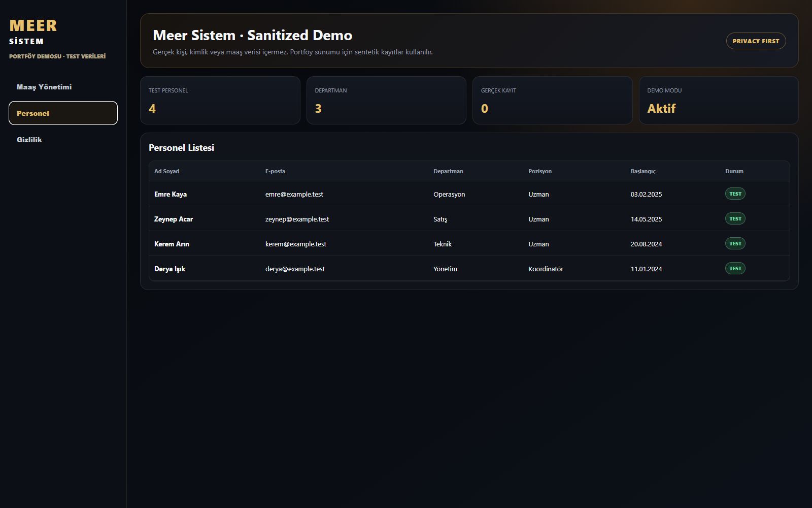Click the Ad Soyad column header

point(166,171)
